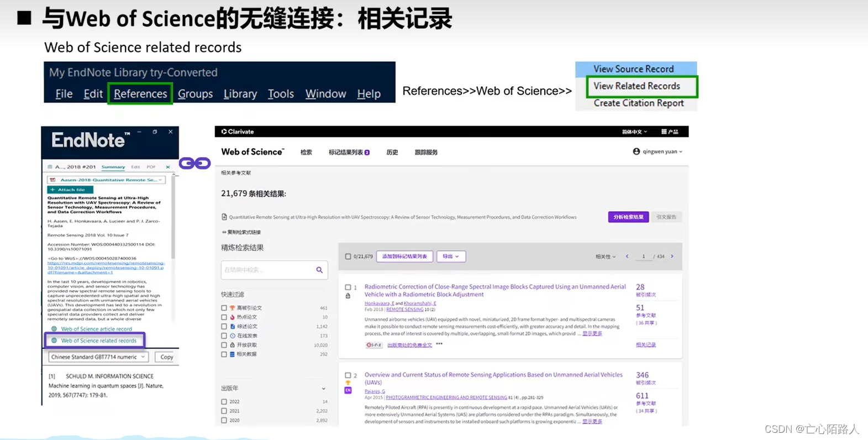Viewport: 868px width, 440px height.
Task: Check the 高被引论文 filter checkbox
Action: coord(224,308)
